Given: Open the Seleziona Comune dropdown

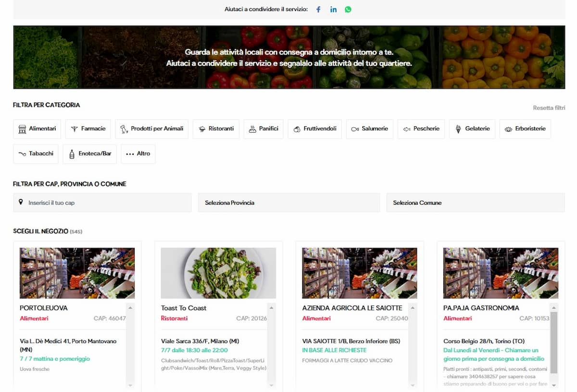Looking at the screenshot, I should 475,203.
